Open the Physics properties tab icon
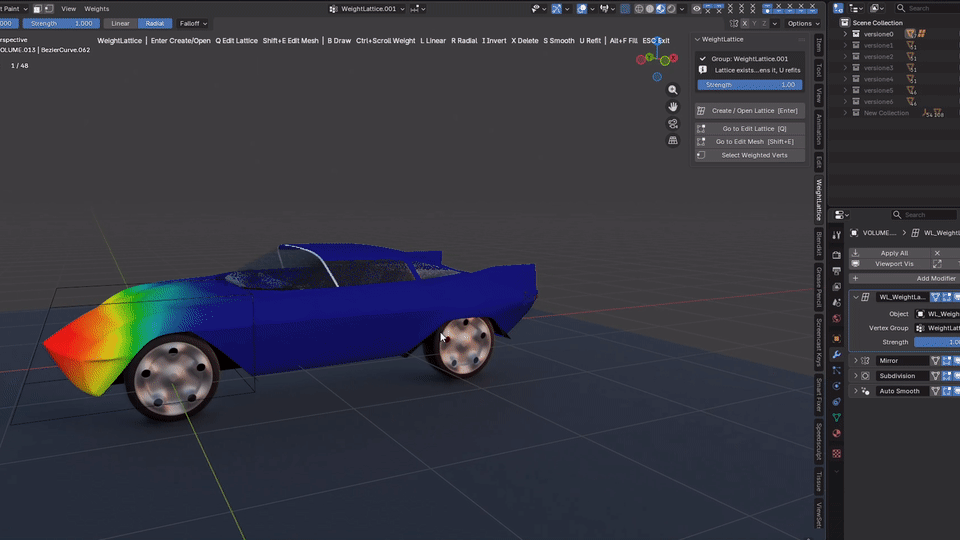Screen dimensions: 960x540 (x=836, y=386)
